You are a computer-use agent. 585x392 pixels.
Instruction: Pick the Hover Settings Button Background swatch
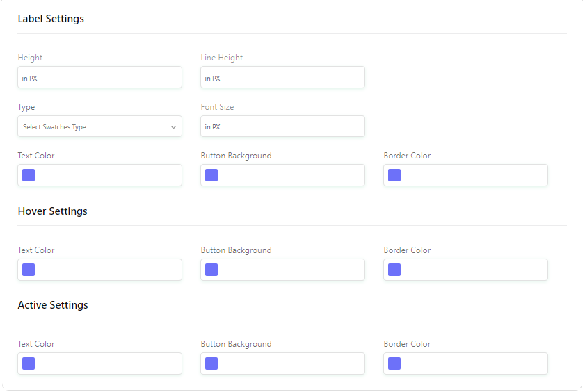point(211,270)
